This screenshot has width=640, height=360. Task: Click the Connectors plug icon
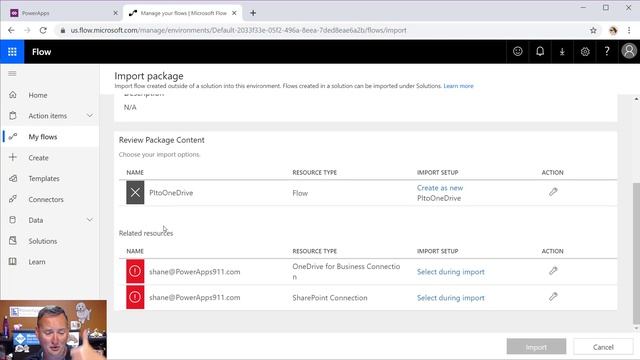pyautogui.click(x=13, y=199)
